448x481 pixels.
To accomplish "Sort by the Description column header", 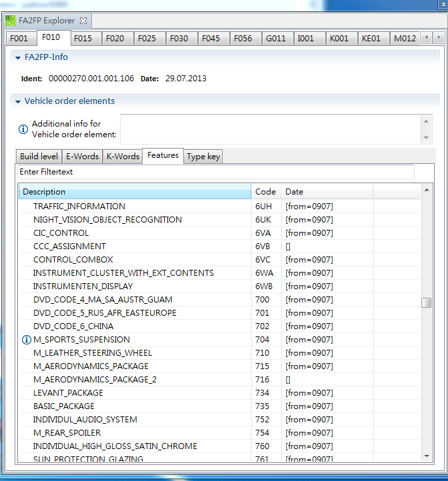I will [x=135, y=192].
